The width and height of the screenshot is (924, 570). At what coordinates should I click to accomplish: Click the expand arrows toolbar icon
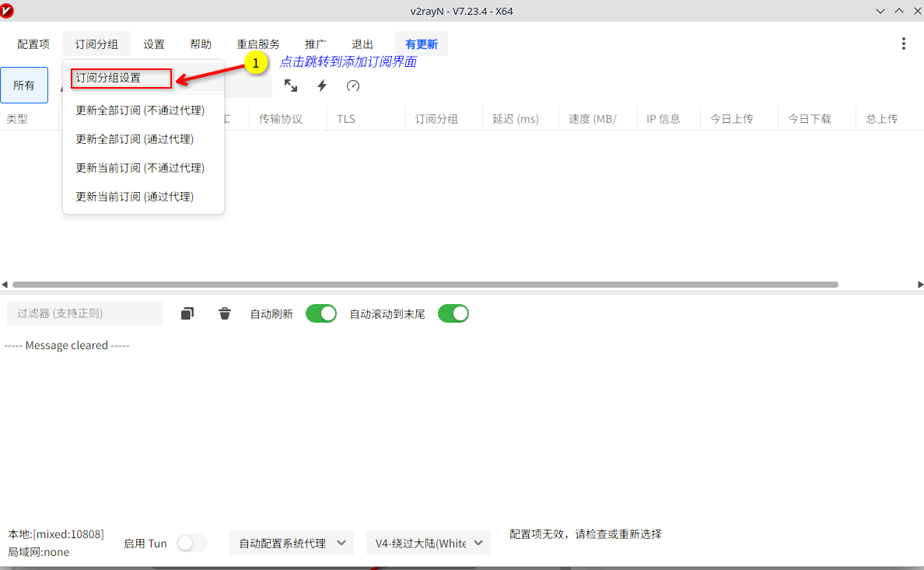291,86
